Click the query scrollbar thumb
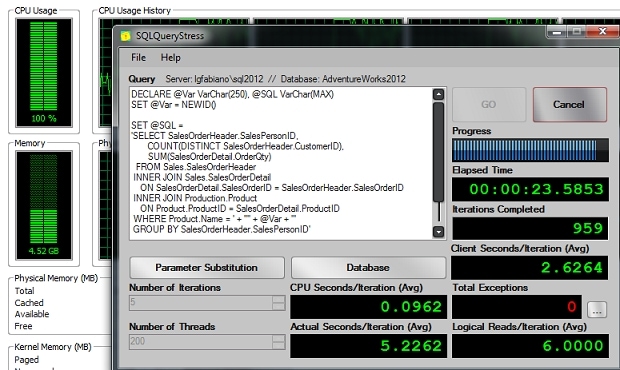620x370 pixels. [x=438, y=152]
